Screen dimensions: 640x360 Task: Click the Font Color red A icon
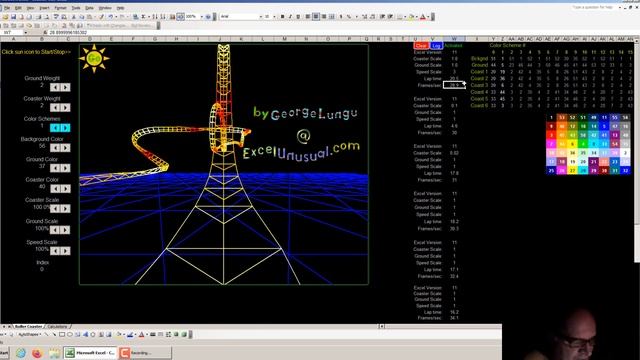[423, 17]
